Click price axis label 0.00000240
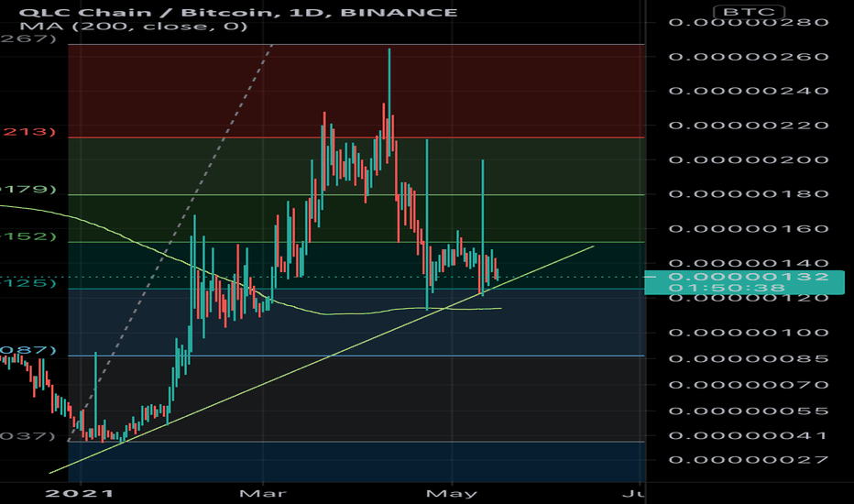The width and height of the screenshot is (854, 504). [x=749, y=91]
